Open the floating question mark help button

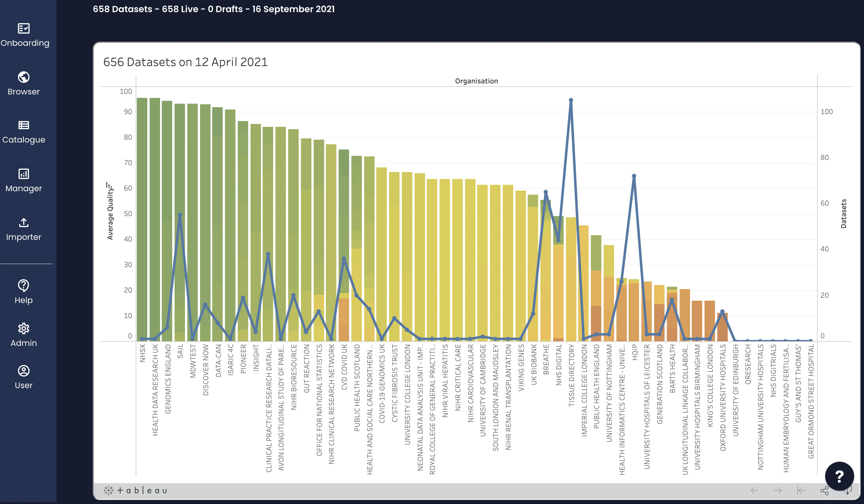pos(839,476)
